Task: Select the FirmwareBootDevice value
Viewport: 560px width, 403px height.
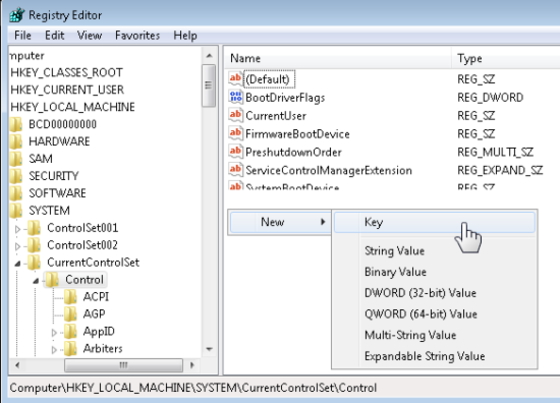Action: pyautogui.click(x=298, y=134)
